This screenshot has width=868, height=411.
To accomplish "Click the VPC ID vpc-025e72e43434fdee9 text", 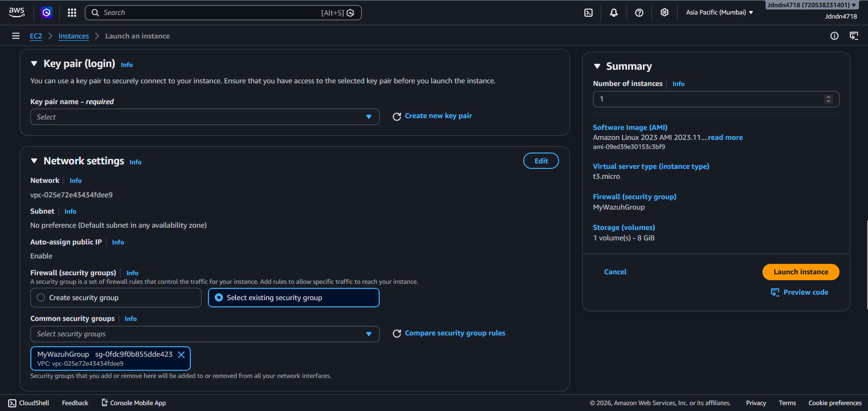I will [x=72, y=195].
